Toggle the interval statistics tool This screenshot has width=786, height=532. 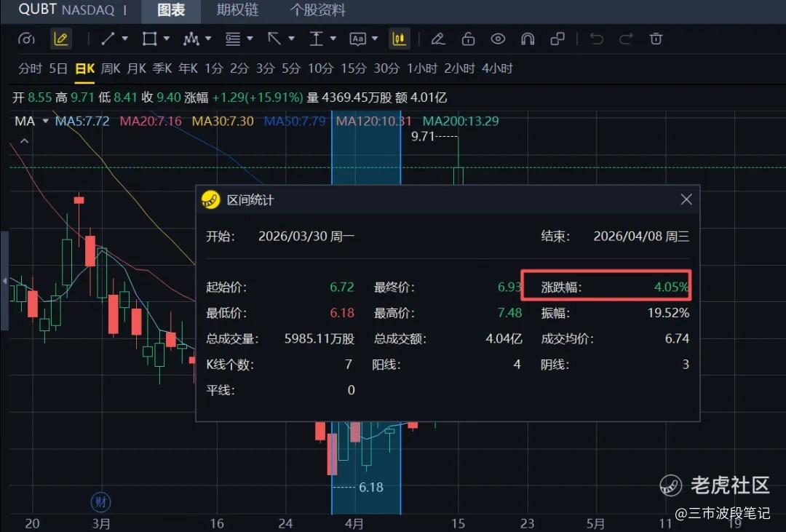click(x=399, y=39)
